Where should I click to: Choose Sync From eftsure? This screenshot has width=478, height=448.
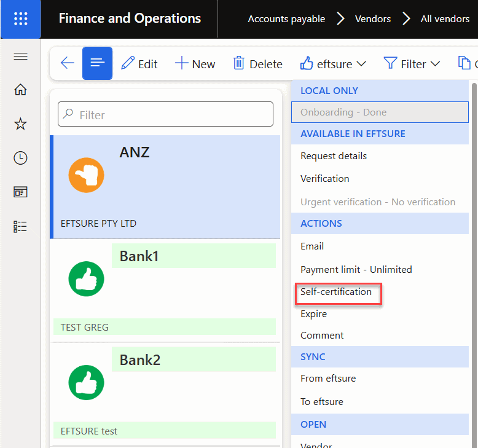(380, 379)
